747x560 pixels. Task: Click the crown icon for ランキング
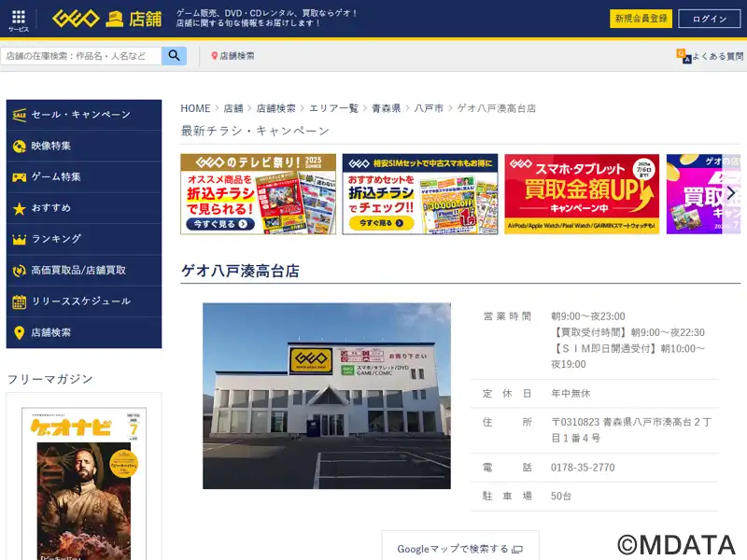19,240
